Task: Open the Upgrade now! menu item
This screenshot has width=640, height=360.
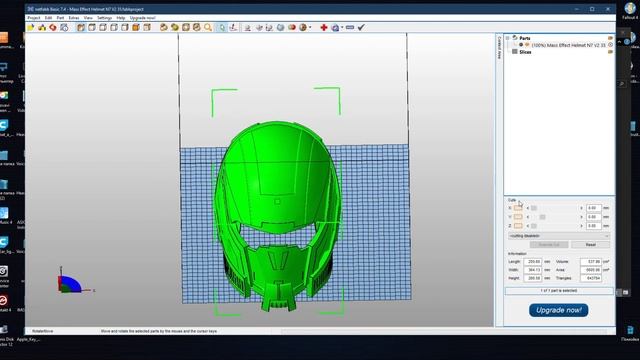Action: pos(142,18)
